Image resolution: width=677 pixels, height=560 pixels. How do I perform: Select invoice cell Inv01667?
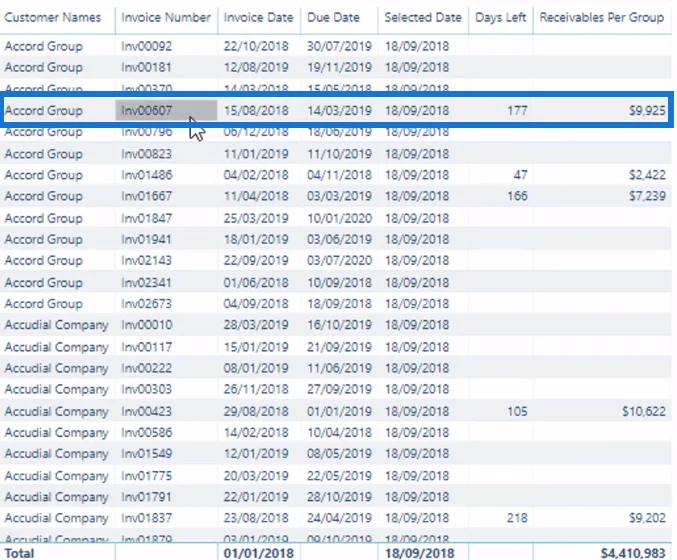[x=146, y=196]
